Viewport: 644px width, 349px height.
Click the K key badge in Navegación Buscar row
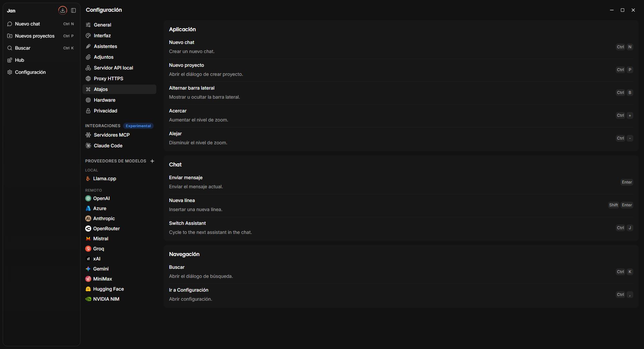click(630, 272)
